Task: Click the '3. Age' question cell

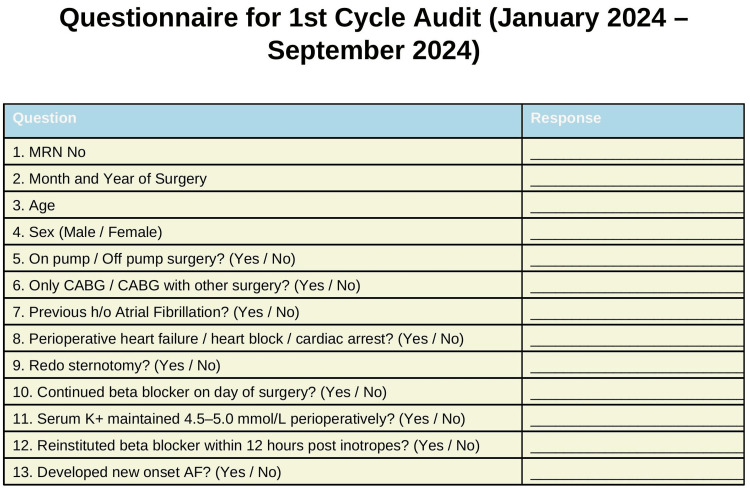Action: (x=263, y=205)
